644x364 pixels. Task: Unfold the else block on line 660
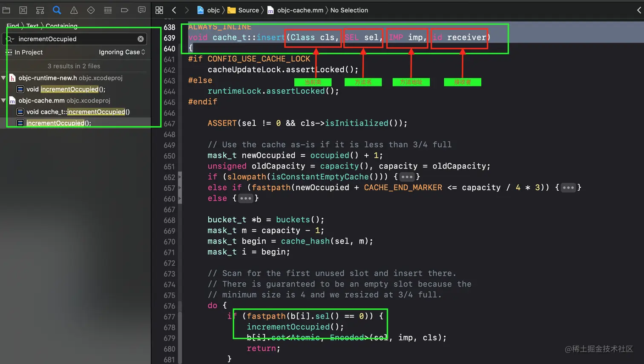(x=246, y=198)
